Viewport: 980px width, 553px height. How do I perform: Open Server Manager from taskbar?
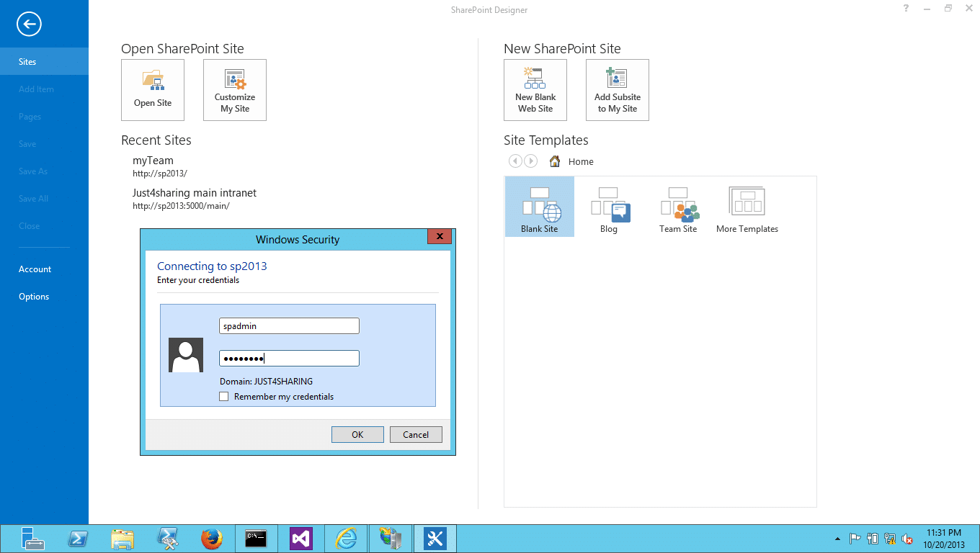(33, 539)
